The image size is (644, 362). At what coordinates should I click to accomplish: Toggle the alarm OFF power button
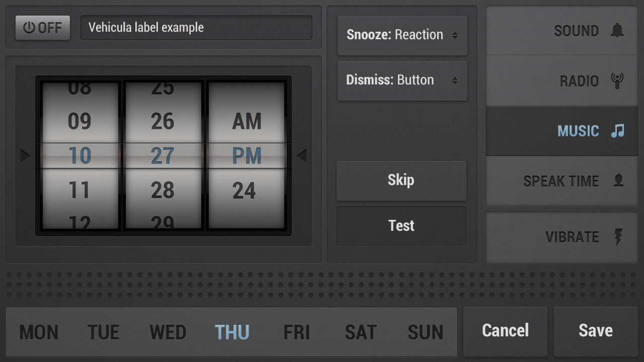tap(43, 28)
